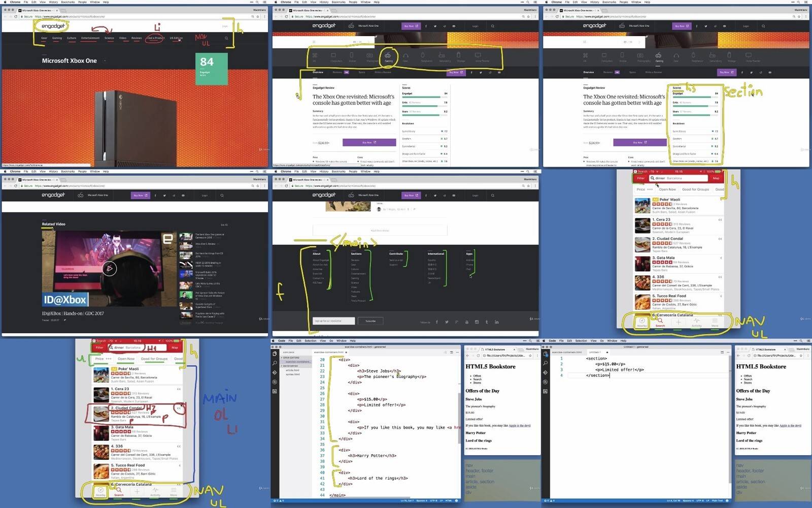Open Explorer in the activity bar of the exercise-containers.html VS Code window
The width and height of the screenshot is (812, 508).
coord(275,354)
